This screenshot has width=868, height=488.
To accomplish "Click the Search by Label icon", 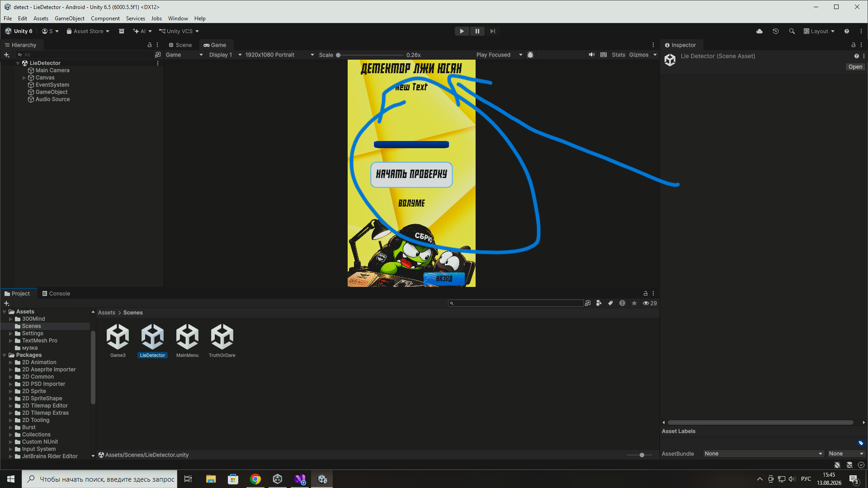I will click(610, 303).
